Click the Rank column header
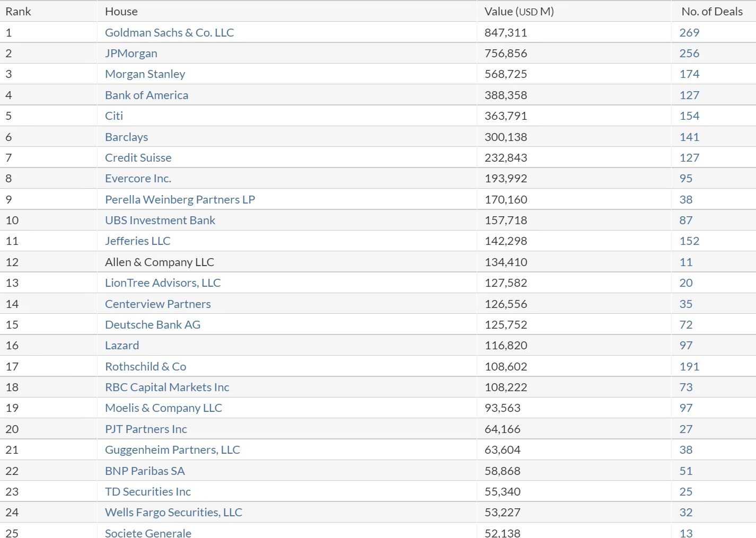This screenshot has height=538, width=756. pos(18,11)
